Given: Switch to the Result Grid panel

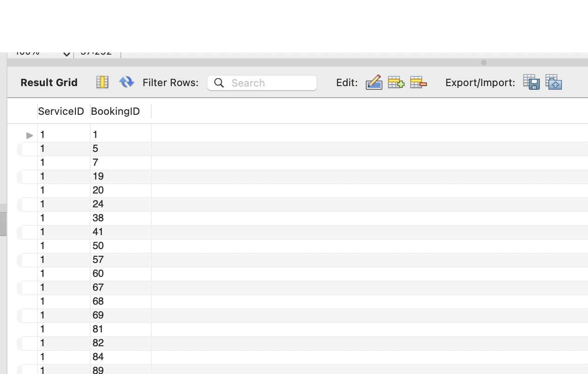Looking at the screenshot, I should [x=49, y=82].
